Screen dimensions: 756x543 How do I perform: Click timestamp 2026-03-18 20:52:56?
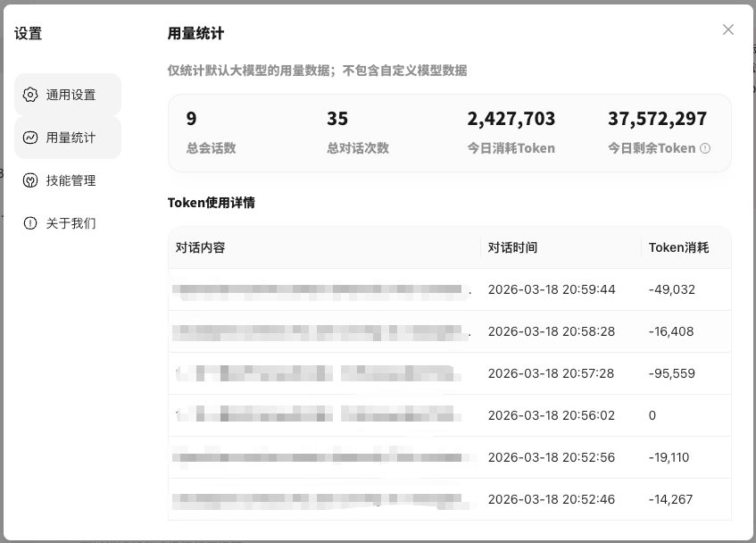coord(552,457)
